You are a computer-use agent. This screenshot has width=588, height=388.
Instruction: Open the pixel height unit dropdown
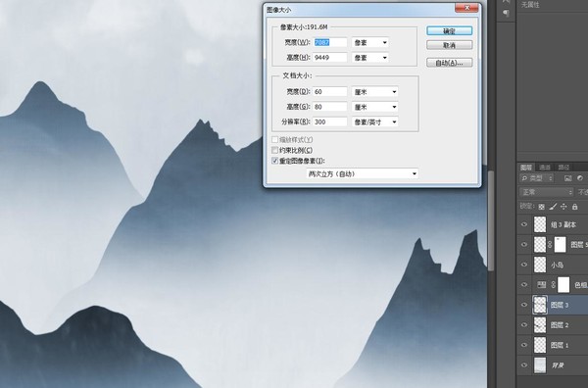[x=370, y=58]
